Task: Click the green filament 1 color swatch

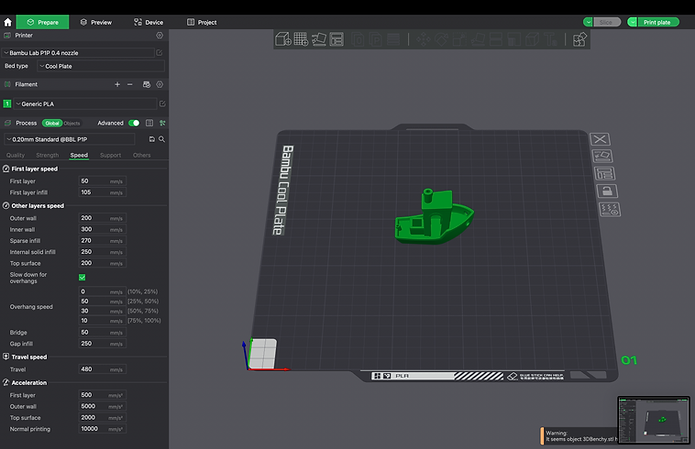Action: click(7, 104)
